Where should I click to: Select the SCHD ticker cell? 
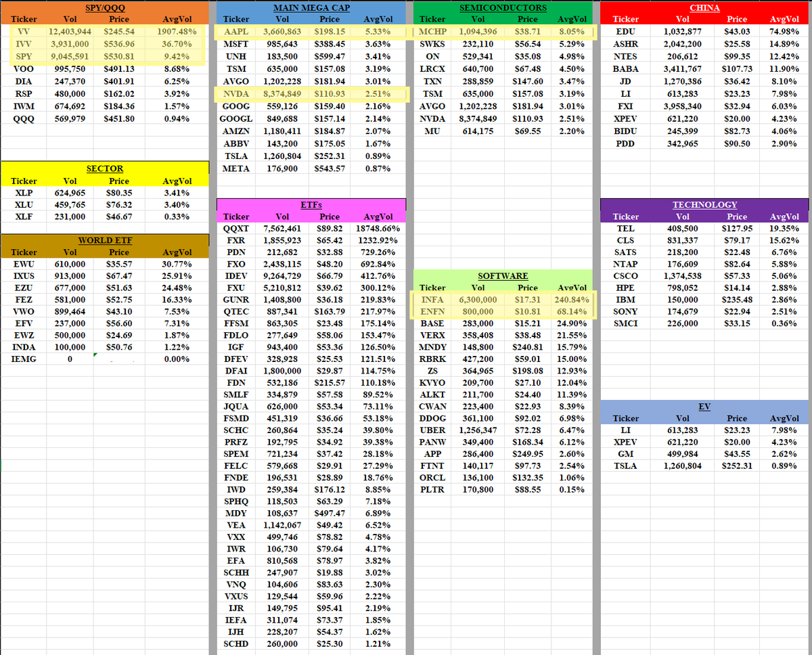(236, 643)
